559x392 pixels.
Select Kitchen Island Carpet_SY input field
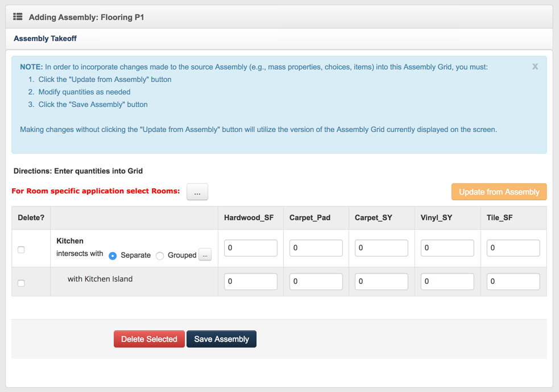point(381,282)
